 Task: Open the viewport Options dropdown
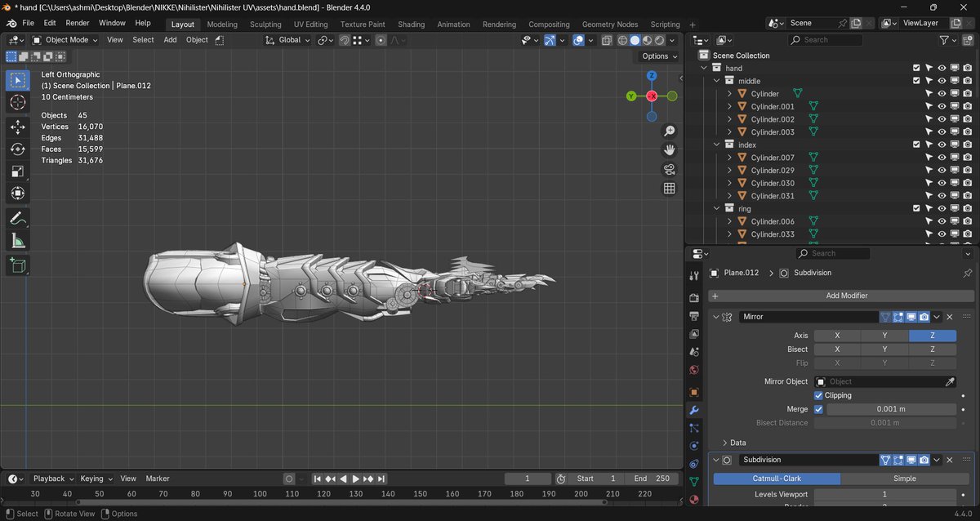660,56
